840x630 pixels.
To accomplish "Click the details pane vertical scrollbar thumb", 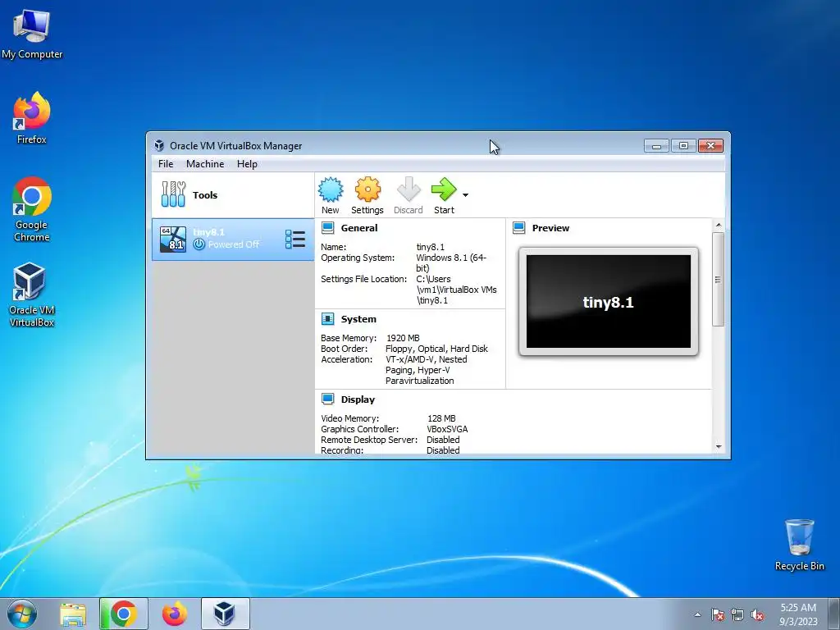I will point(719,279).
